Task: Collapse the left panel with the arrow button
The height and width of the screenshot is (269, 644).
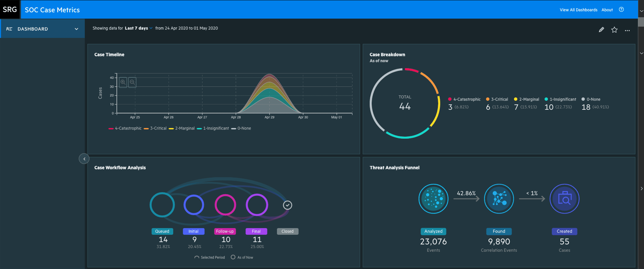Action: click(x=84, y=159)
